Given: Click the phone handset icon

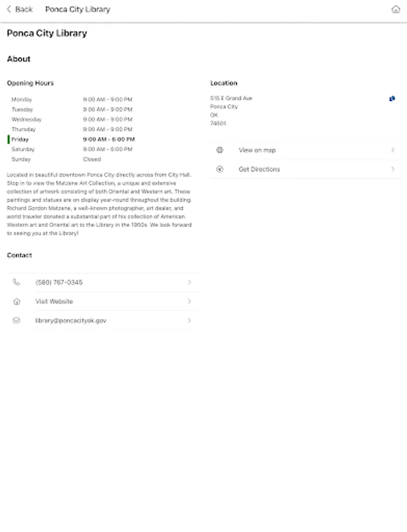Looking at the screenshot, I should (x=17, y=283).
